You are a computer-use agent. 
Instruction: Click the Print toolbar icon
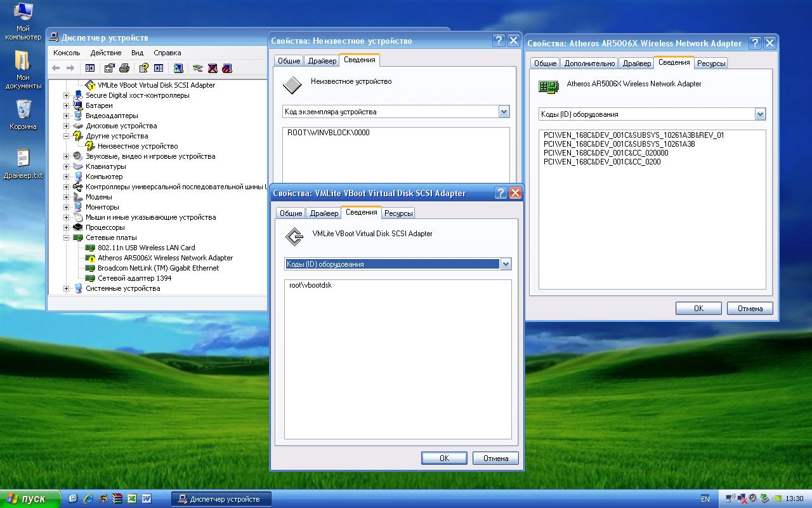click(x=124, y=68)
